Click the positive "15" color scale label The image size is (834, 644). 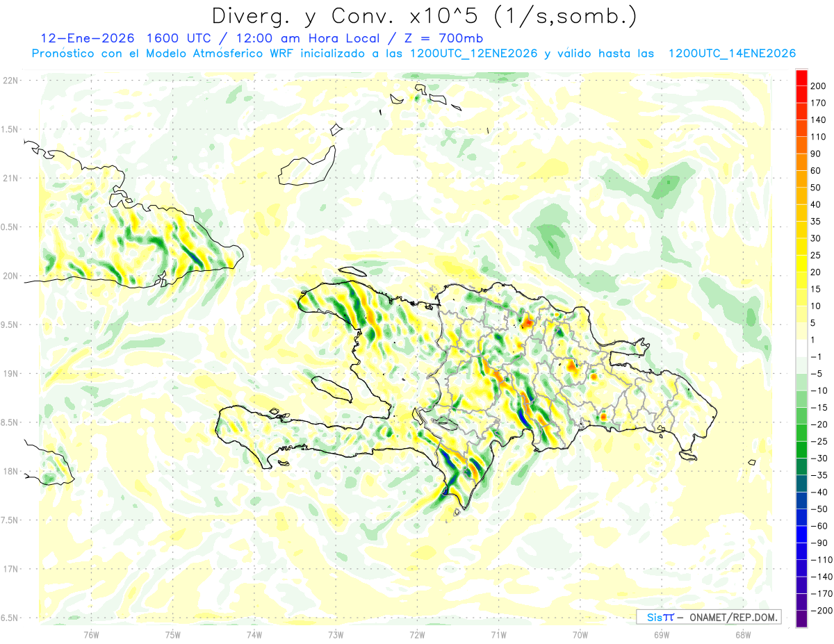pos(816,289)
